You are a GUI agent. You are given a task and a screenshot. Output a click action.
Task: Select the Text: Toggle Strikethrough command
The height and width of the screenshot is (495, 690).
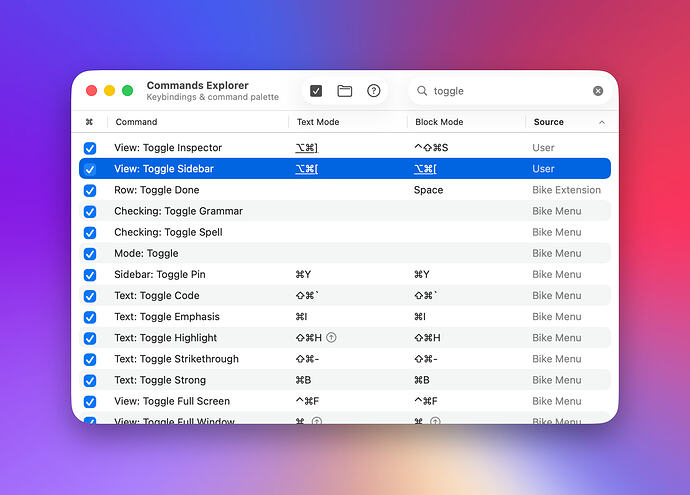click(x=176, y=359)
